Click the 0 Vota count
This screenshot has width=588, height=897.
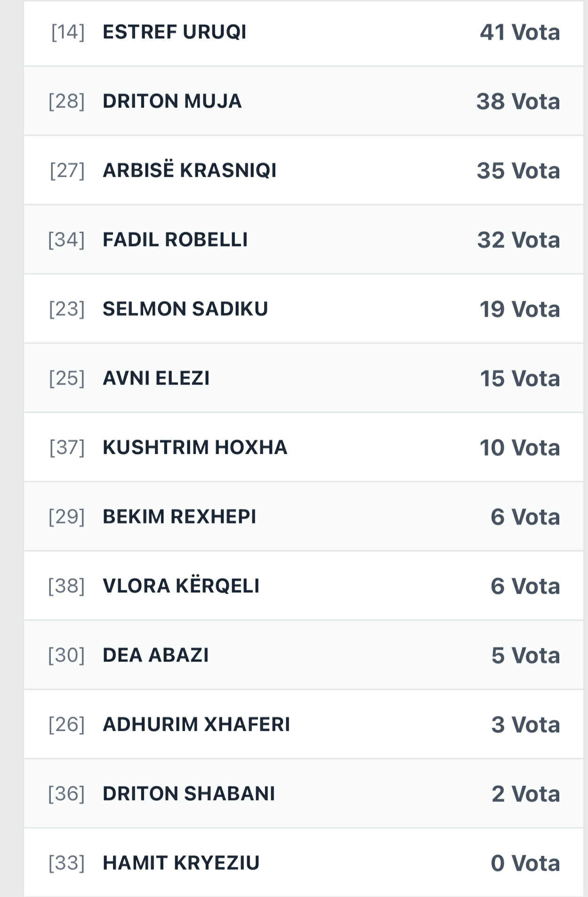coord(525,864)
